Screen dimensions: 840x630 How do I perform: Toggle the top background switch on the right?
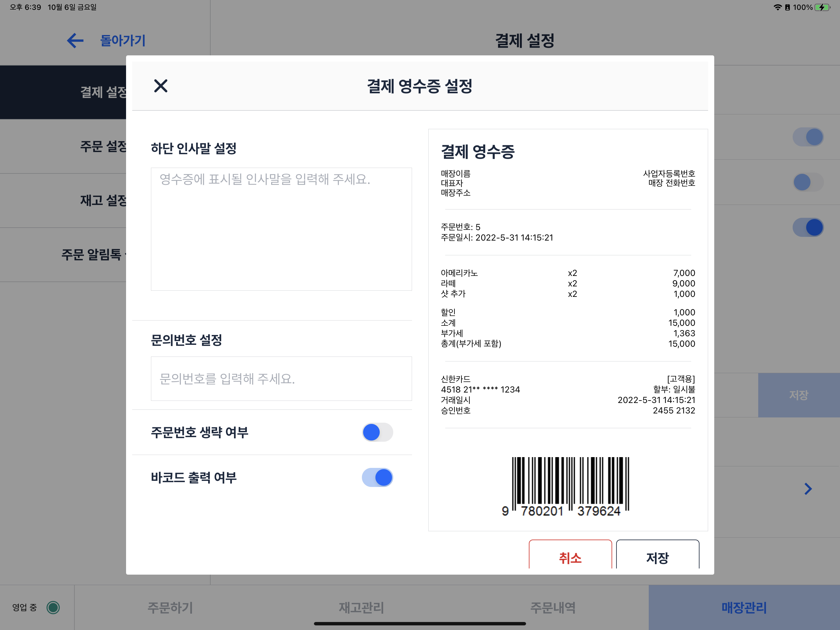[x=808, y=137]
